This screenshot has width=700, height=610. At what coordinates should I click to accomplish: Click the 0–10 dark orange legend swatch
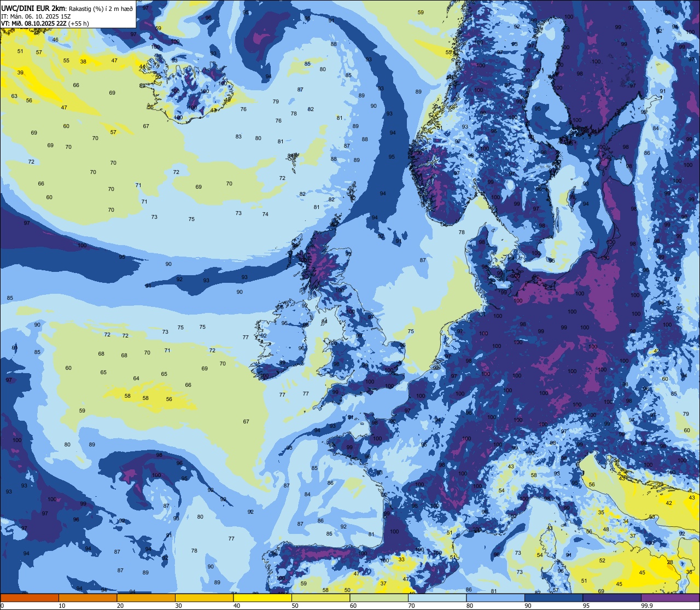click(x=30, y=597)
